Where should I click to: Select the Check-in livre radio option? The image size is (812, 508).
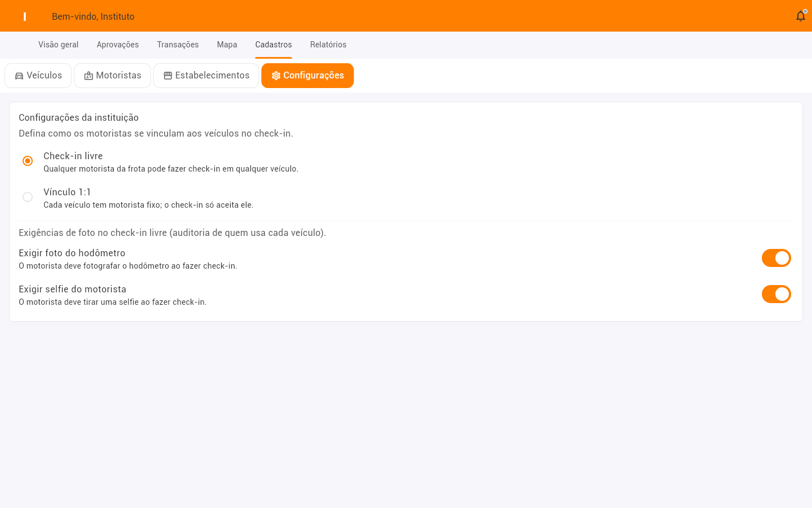click(x=28, y=161)
